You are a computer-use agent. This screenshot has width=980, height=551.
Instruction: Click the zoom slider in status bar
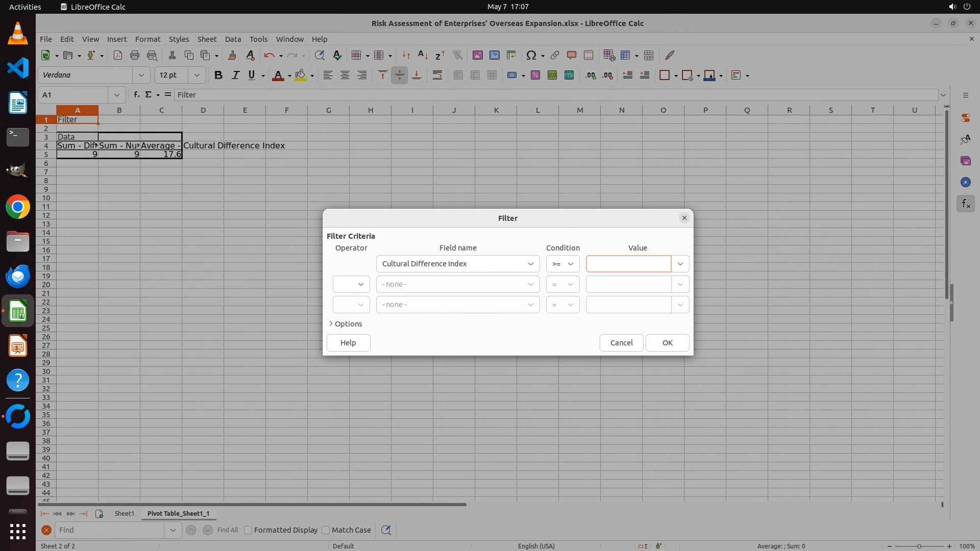[919, 546]
